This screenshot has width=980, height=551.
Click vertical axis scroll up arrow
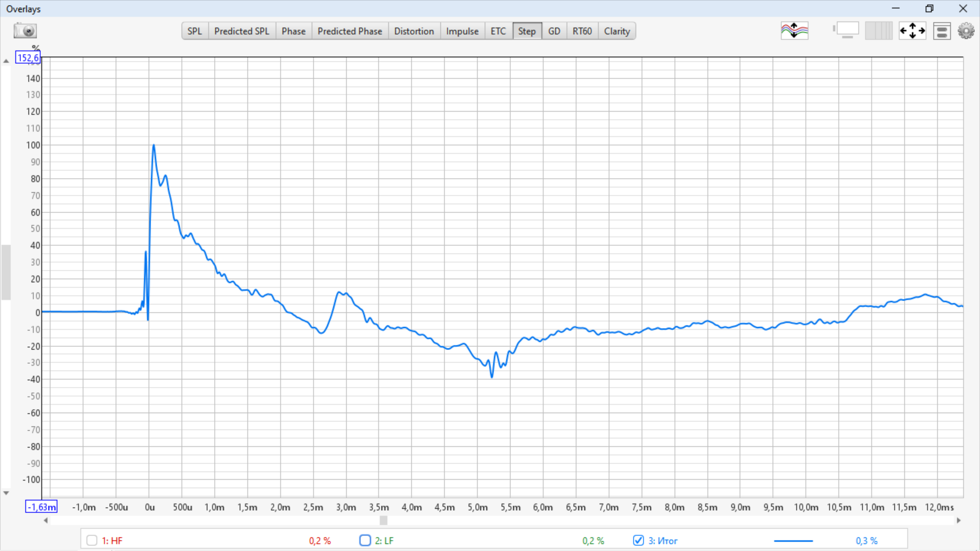tap(6, 61)
